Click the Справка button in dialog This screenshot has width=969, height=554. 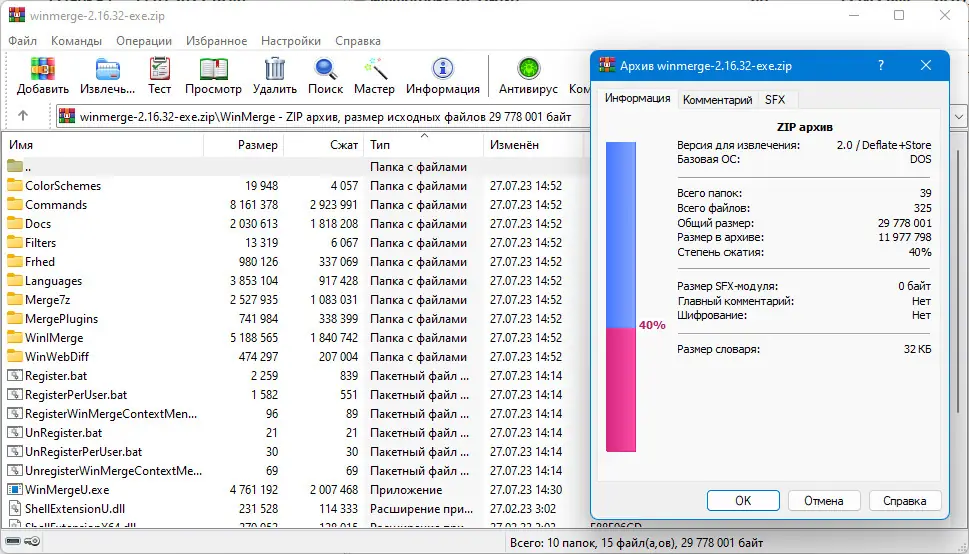905,501
